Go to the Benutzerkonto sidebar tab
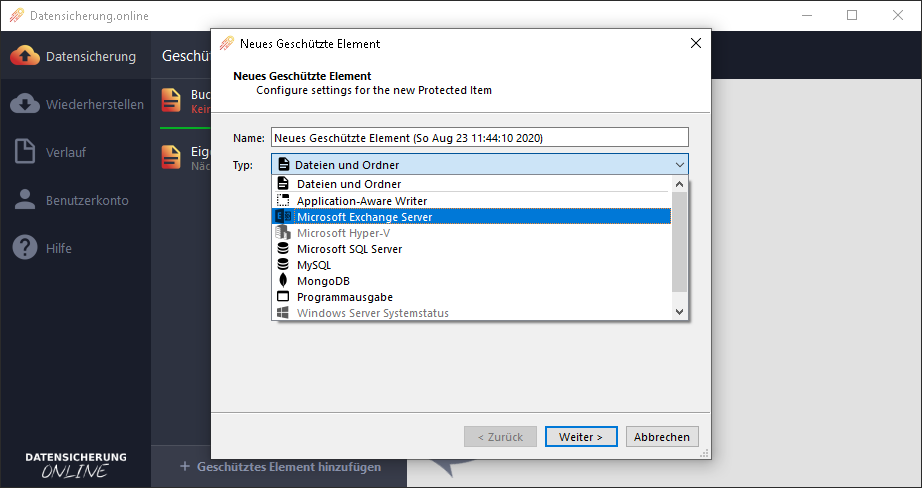The height and width of the screenshot is (488, 922). [75, 200]
